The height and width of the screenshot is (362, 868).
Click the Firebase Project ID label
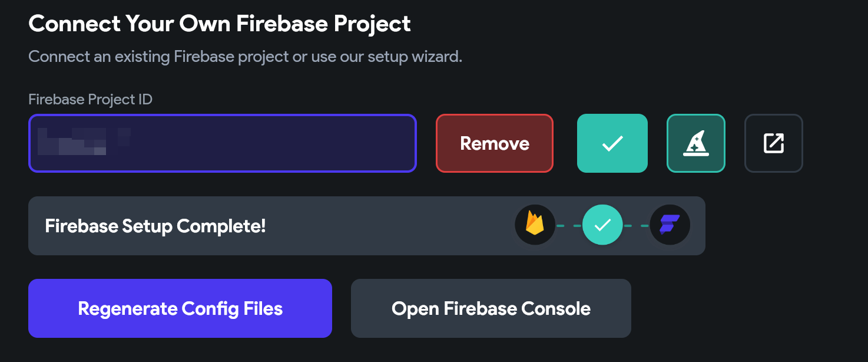(90, 100)
